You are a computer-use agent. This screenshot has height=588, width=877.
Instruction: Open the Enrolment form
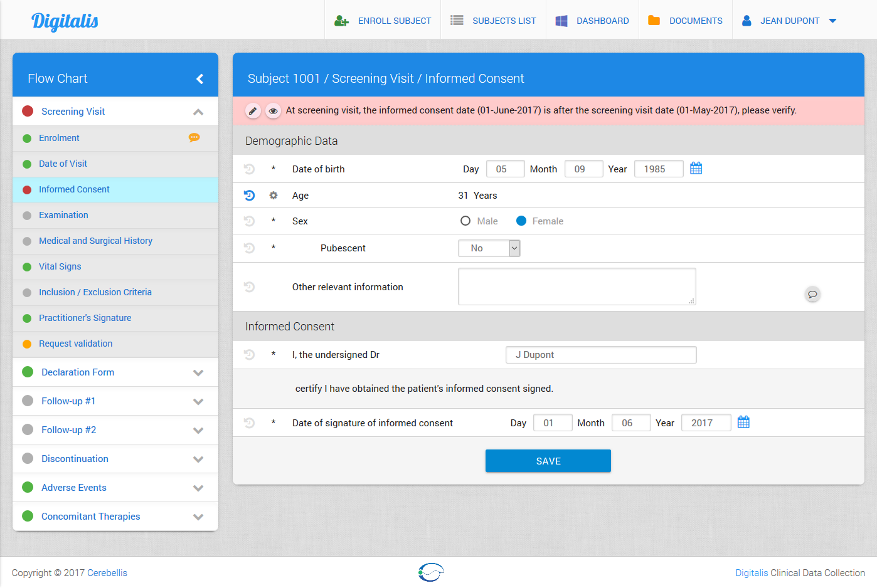tap(59, 138)
